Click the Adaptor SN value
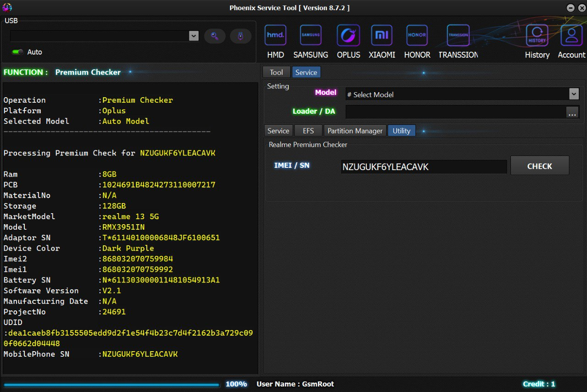 click(161, 238)
